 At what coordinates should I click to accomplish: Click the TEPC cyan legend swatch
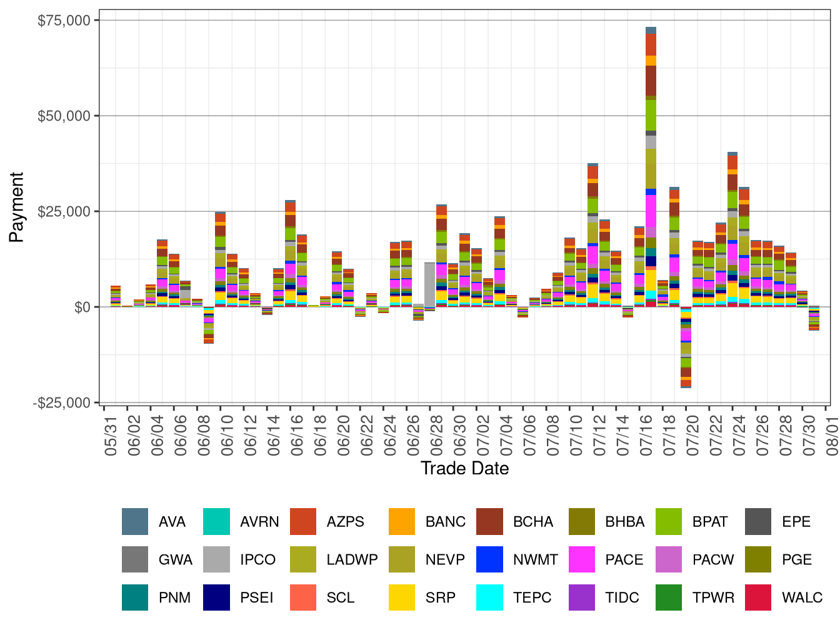[x=489, y=597]
